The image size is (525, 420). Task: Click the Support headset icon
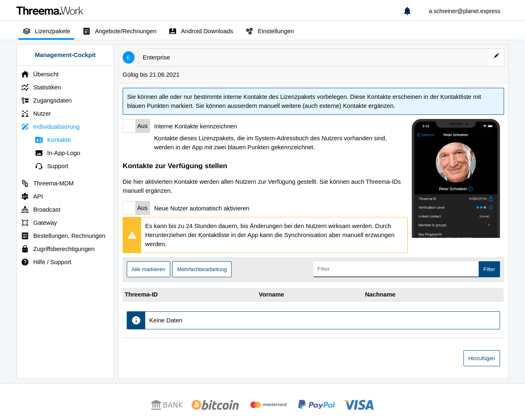[x=39, y=166]
